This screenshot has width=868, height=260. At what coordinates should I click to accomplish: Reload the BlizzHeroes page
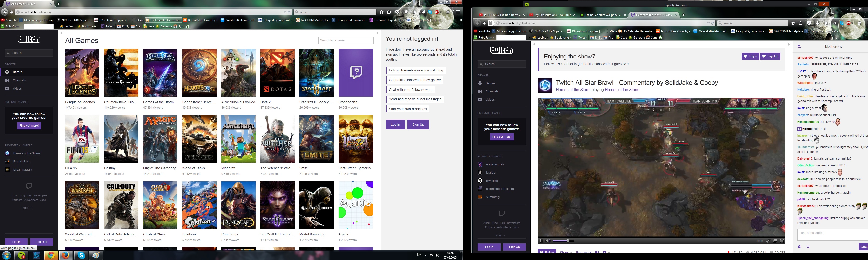pos(713,23)
